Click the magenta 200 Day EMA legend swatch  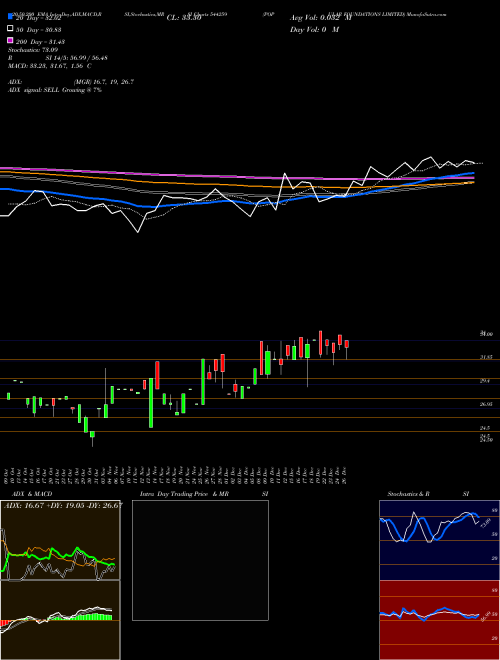point(10,40)
